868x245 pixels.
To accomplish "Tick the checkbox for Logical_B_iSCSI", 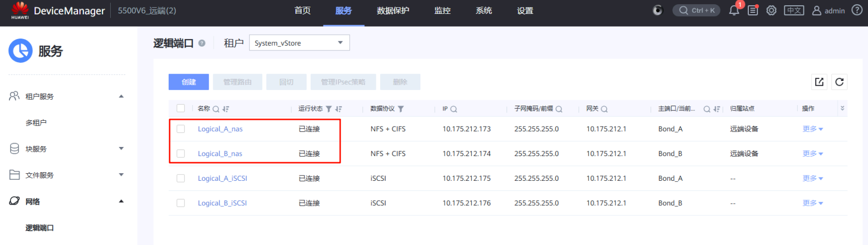I will (181, 203).
